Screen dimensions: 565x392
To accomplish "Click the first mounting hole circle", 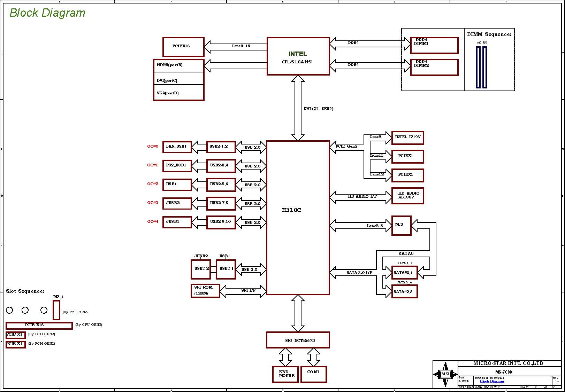I will tap(10, 310).
